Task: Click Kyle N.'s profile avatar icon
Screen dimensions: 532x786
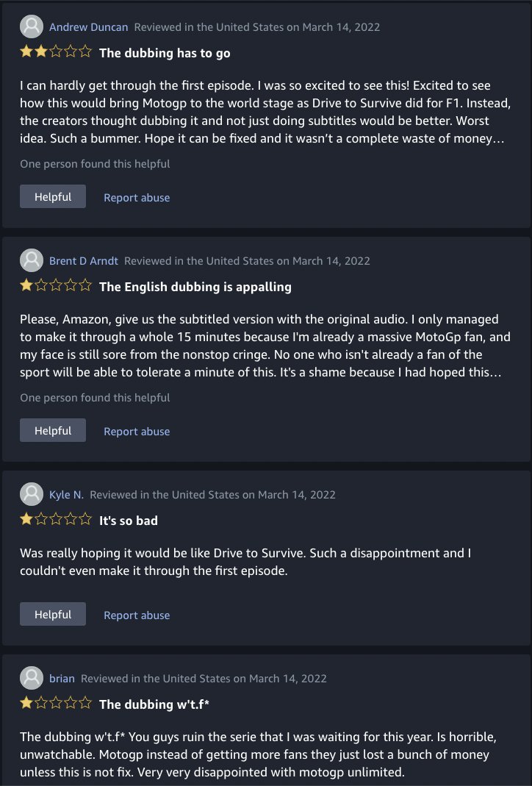Action: [32, 494]
